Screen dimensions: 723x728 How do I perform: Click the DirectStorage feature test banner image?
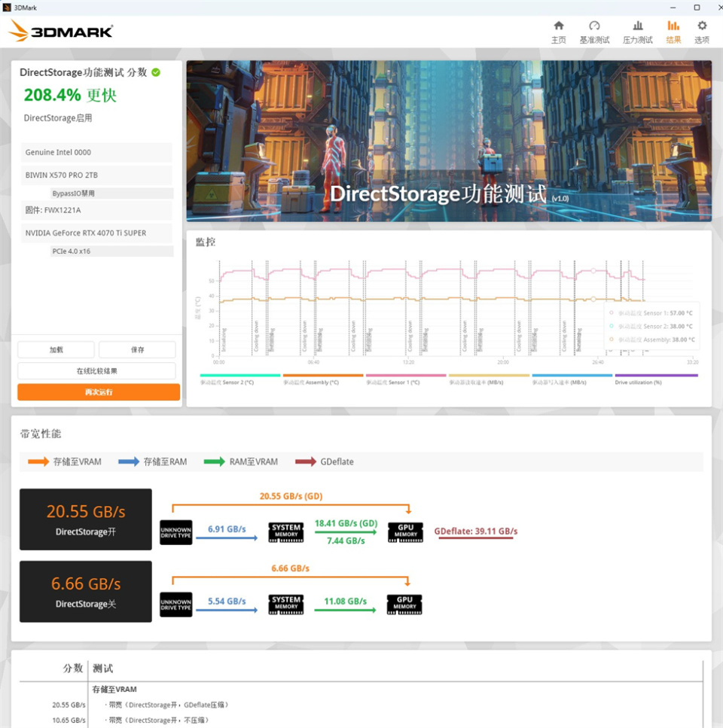click(x=449, y=141)
